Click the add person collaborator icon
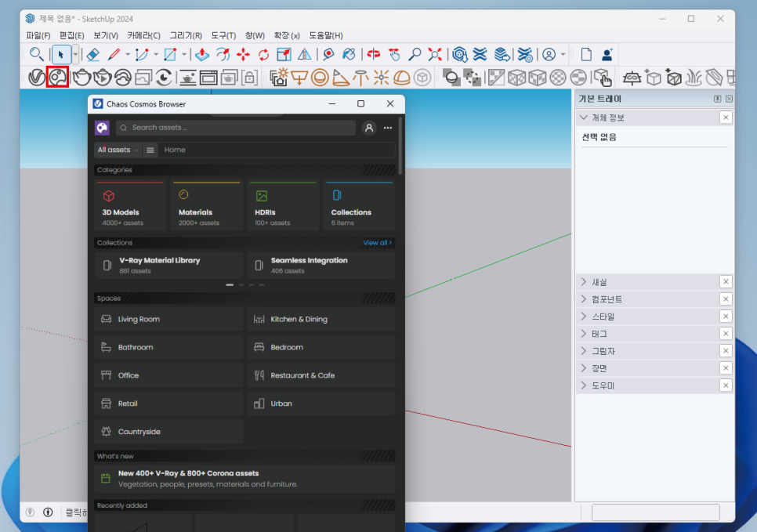757x532 pixels. 607,55
